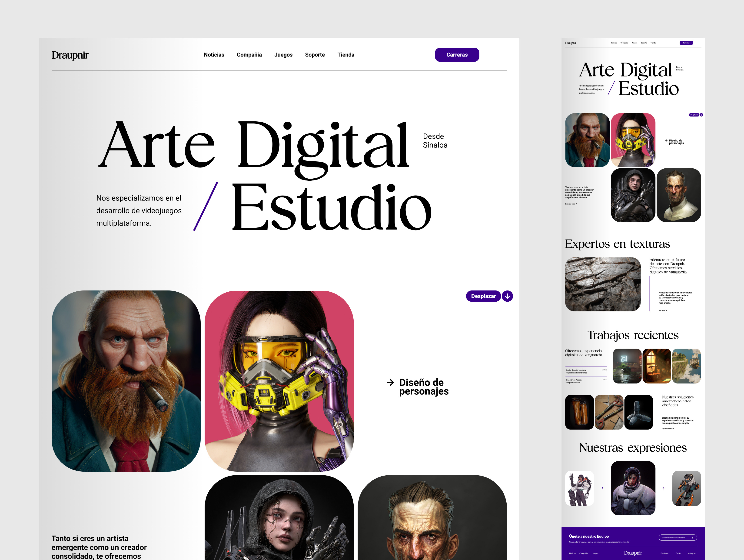Open the neon rainy street environment thumbnail
This screenshot has width=744, height=560.
pyautogui.click(x=627, y=366)
